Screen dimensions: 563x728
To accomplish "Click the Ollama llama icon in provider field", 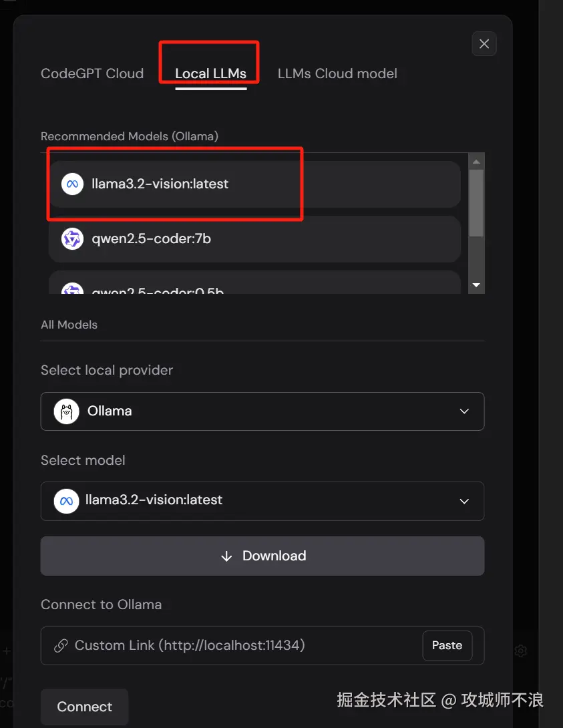I will pyautogui.click(x=65, y=411).
